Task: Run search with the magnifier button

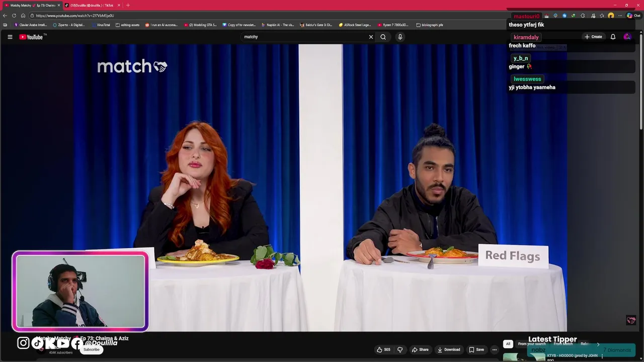Action: point(383,37)
